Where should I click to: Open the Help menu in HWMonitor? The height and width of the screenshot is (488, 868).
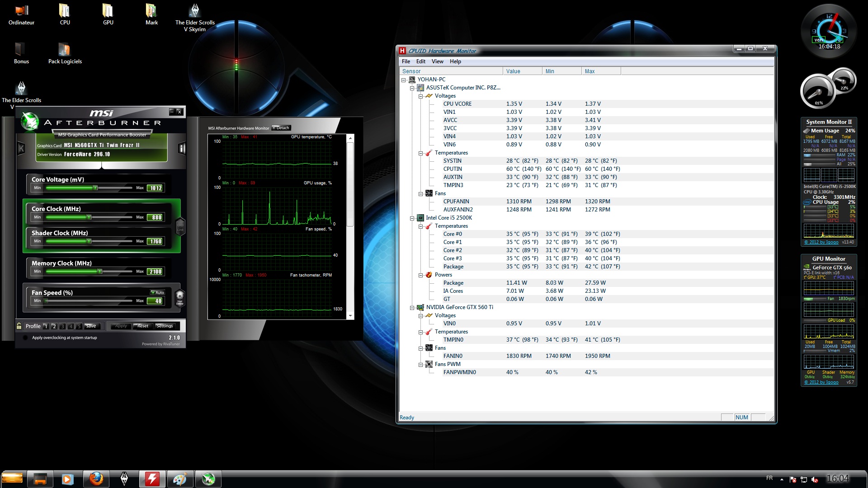(x=455, y=61)
